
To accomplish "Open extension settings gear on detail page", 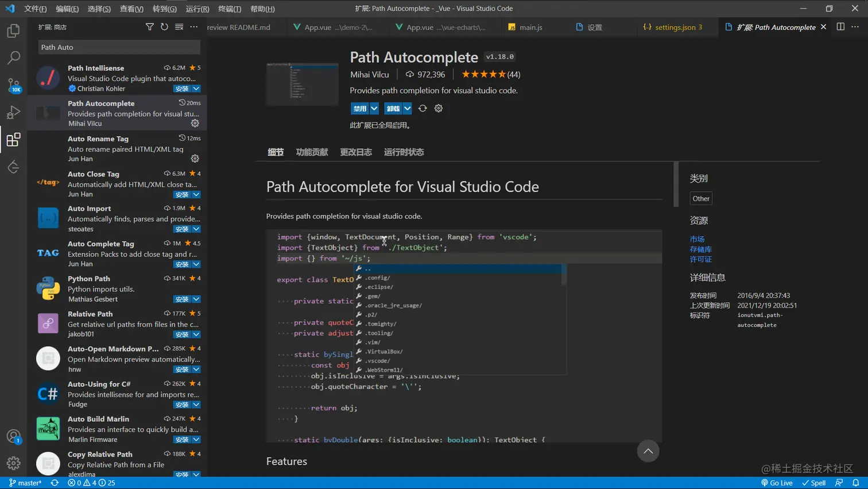I will click(x=439, y=109).
